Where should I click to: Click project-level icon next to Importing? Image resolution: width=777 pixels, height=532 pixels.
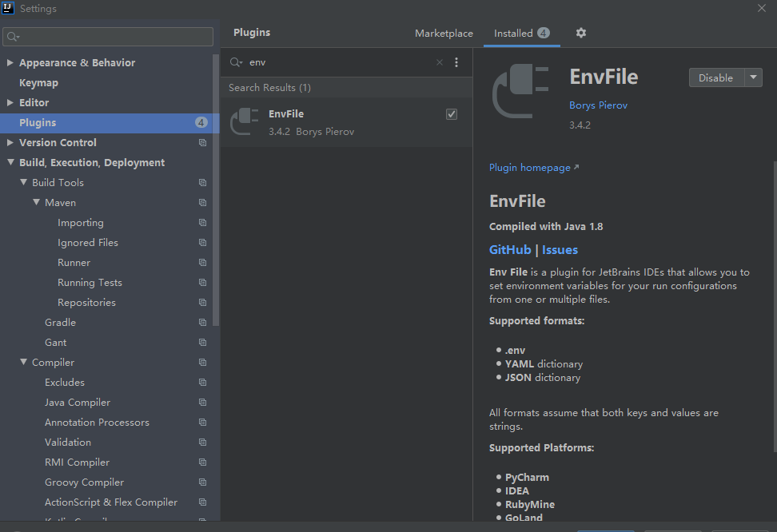[x=203, y=222]
